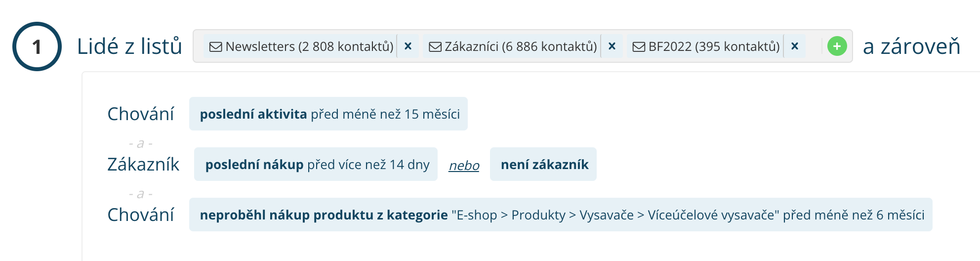
Task: Select the Newsletters (2 808 kontaktů) tag
Action: [x=309, y=46]
